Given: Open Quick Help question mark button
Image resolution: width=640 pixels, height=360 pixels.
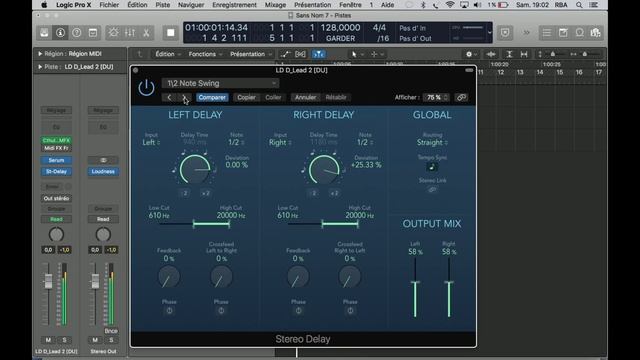Looking at the screenshot, I should pos(77,33).
